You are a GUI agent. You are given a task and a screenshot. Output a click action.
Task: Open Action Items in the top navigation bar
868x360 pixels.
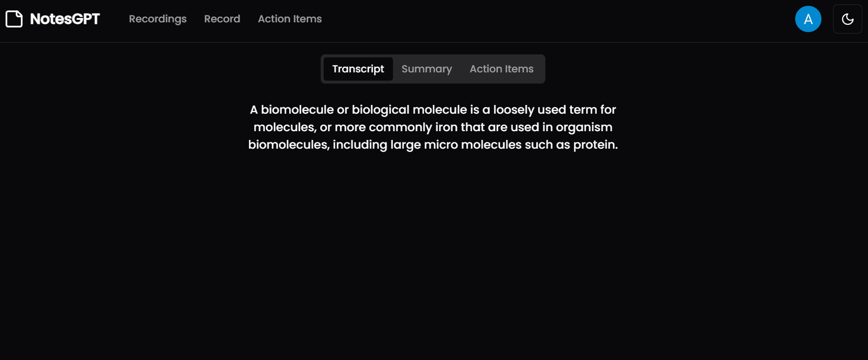tap(290, 19)
